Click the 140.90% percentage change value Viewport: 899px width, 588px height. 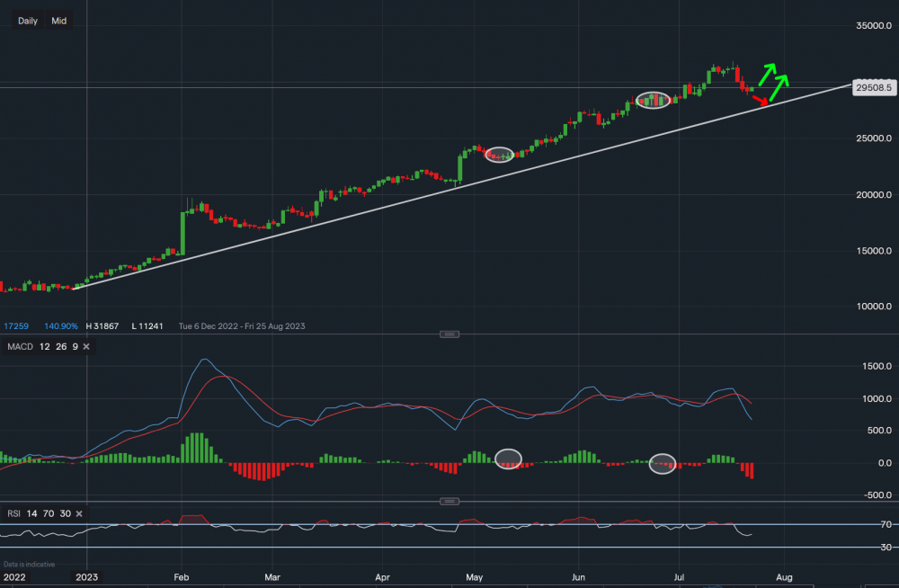(60, 325)
